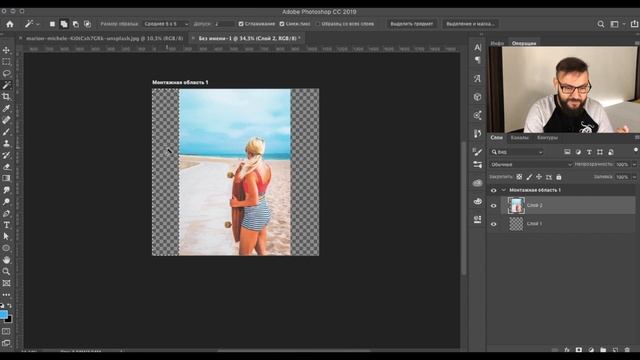Choose New selection mode button
The image size is (640, 360).
[52, 24]
